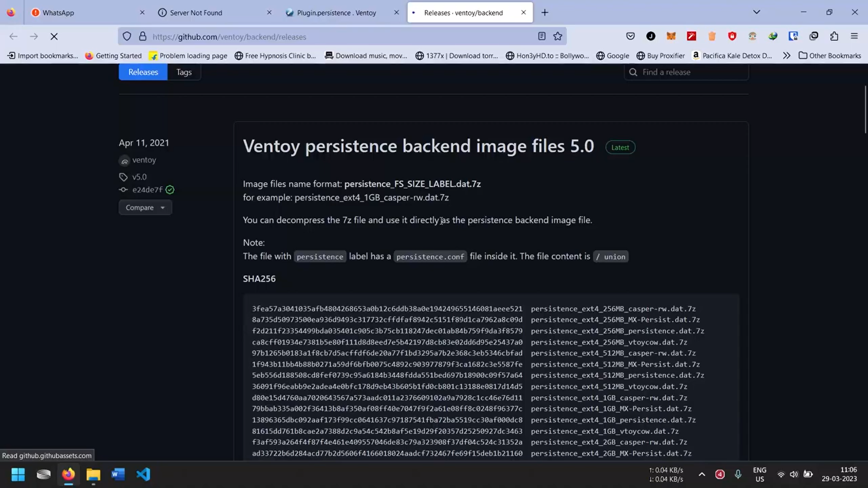Toggle the speaker volume icon
Screen dimensions: 868x488
794,474
